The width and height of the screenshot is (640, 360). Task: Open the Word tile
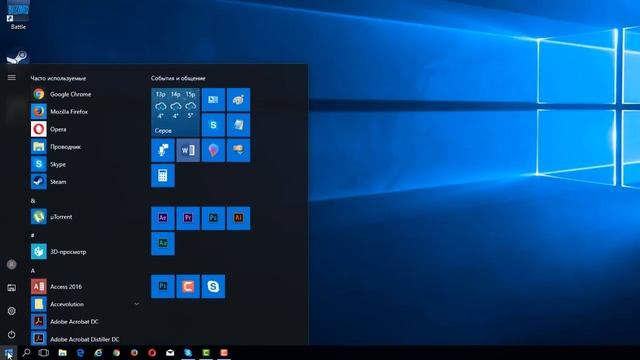[188, 150]
